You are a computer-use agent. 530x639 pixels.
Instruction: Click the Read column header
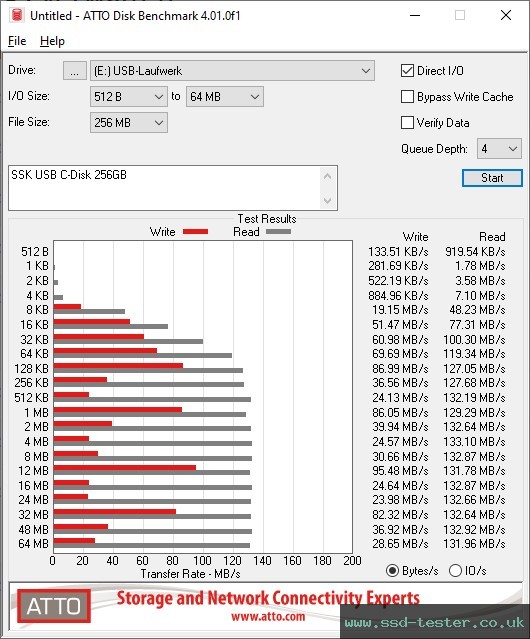coord(492,237)
